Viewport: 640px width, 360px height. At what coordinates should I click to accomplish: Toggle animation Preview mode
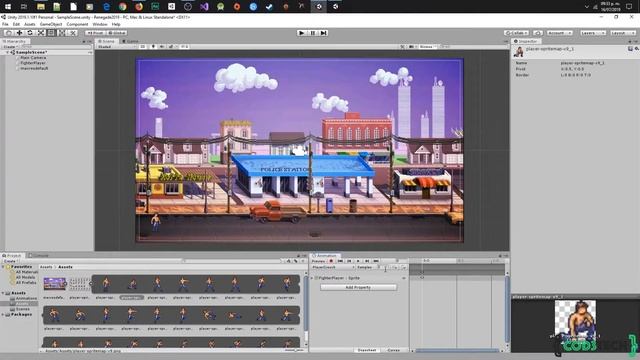click(318, 261)
